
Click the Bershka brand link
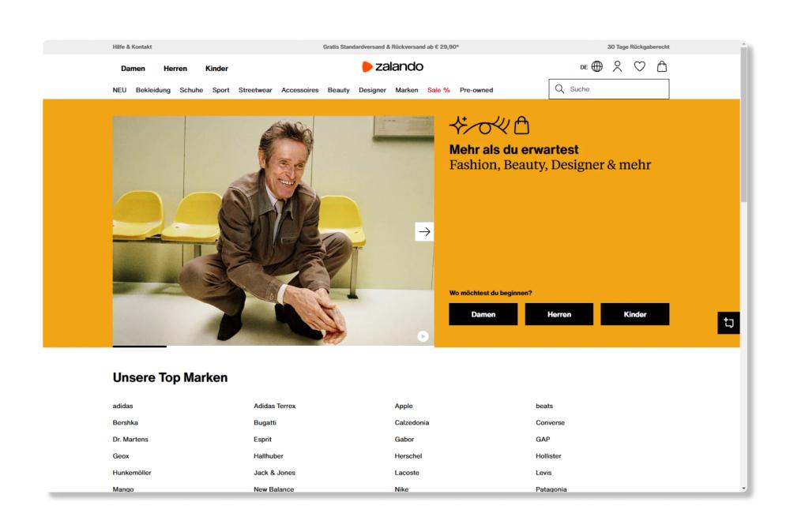coord(126,422)
